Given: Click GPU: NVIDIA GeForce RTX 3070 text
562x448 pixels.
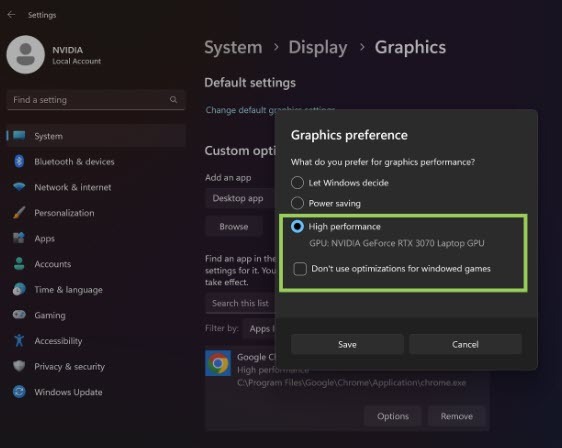Looking at the screenshot, I should click(397, 243).
